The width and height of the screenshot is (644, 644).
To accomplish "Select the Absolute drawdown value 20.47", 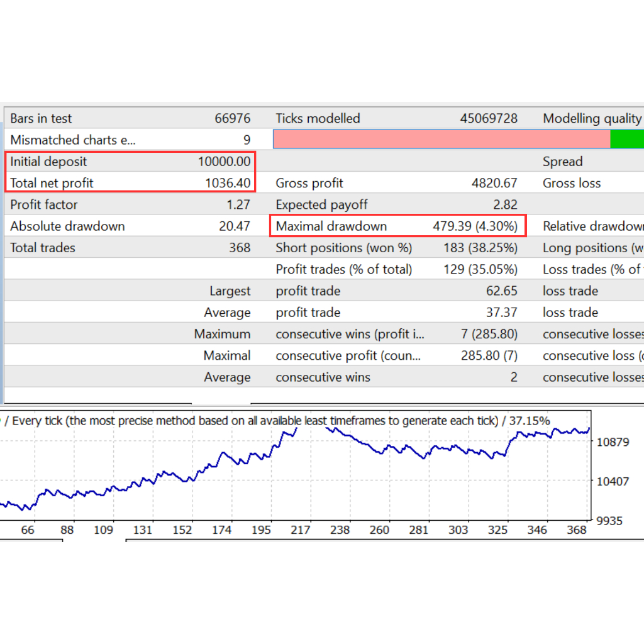I will (235, 226).
